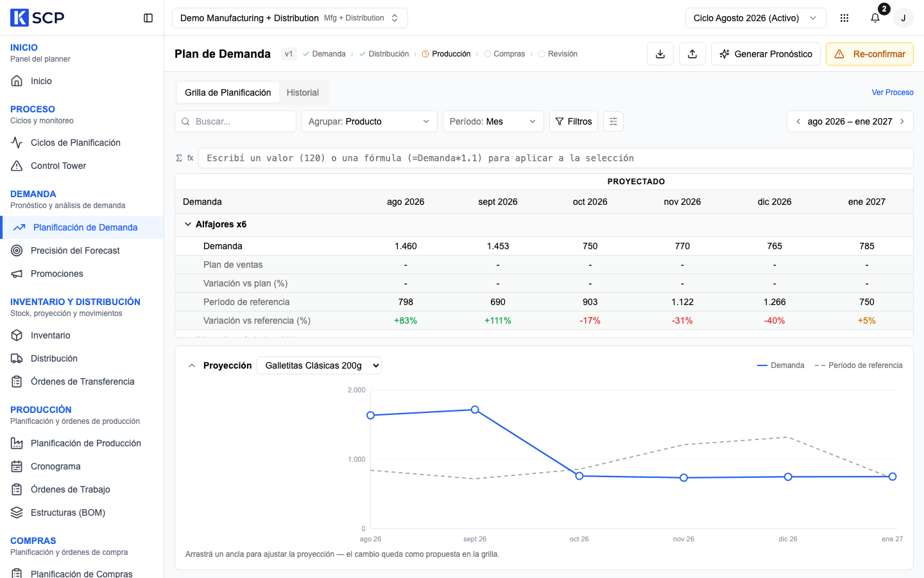The image size is (924, 578).
Task: Go to Distribución process step
Action: 384,54
